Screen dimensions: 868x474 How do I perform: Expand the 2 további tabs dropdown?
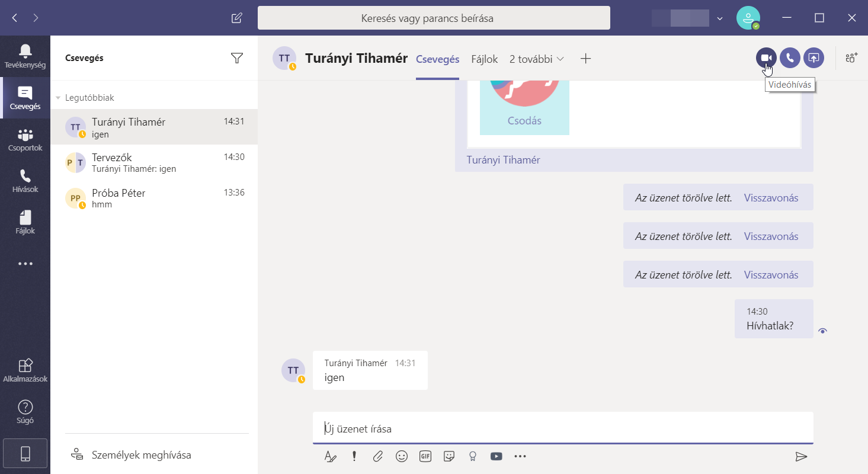pos(537,59)
